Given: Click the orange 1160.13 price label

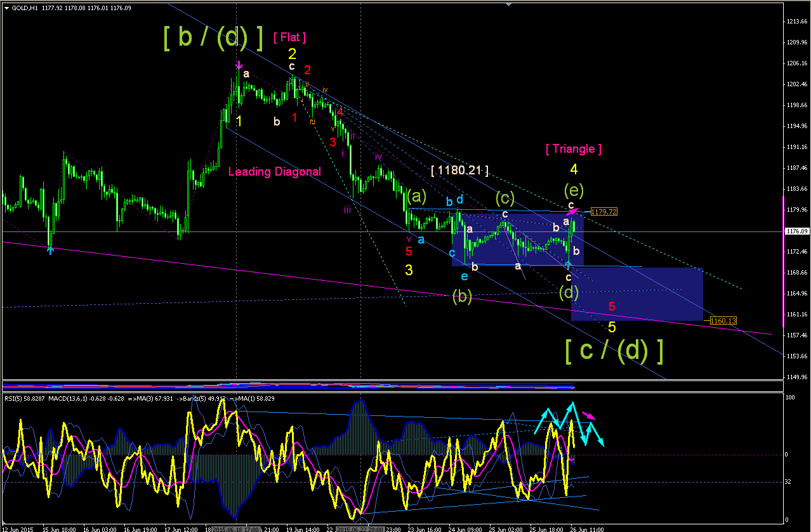Looking at the screenshot, I should (723, 321).
